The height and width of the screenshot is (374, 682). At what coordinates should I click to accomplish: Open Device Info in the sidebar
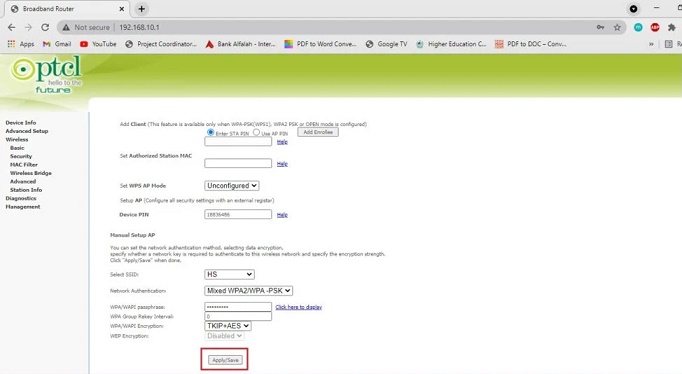tap(21, 123)
